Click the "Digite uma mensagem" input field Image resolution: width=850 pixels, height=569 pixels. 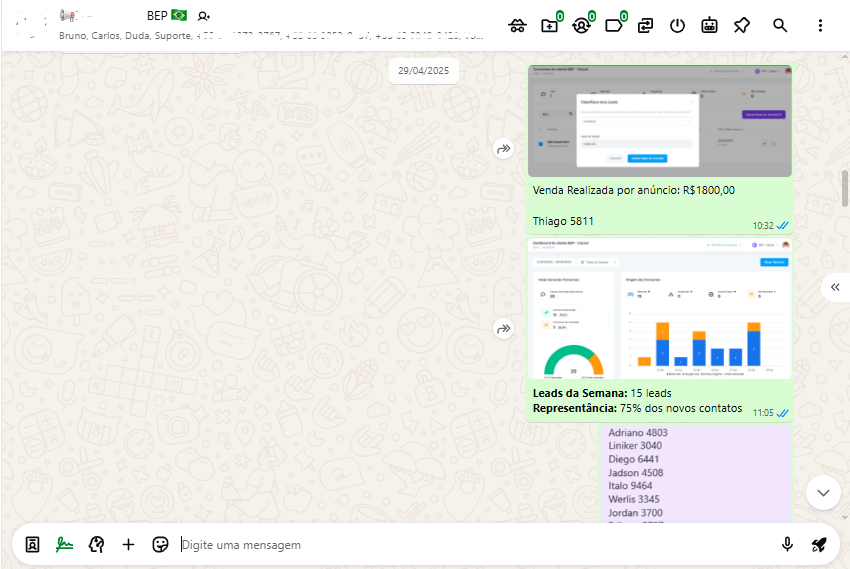(x=470, y=545)
